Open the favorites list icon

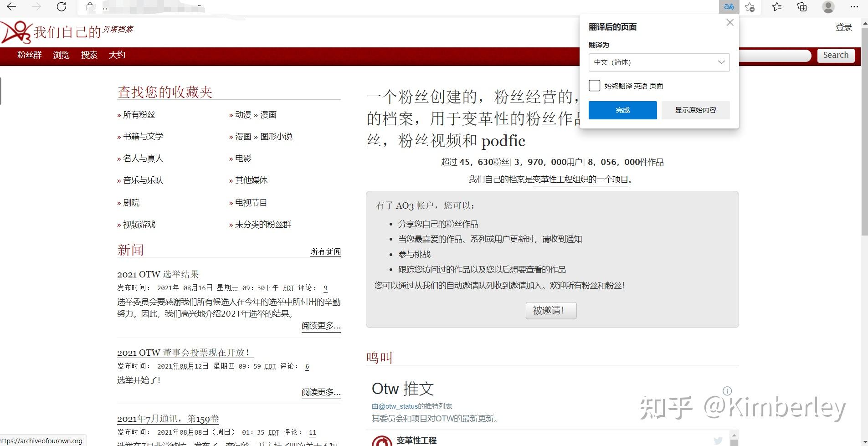coord(777,7)
